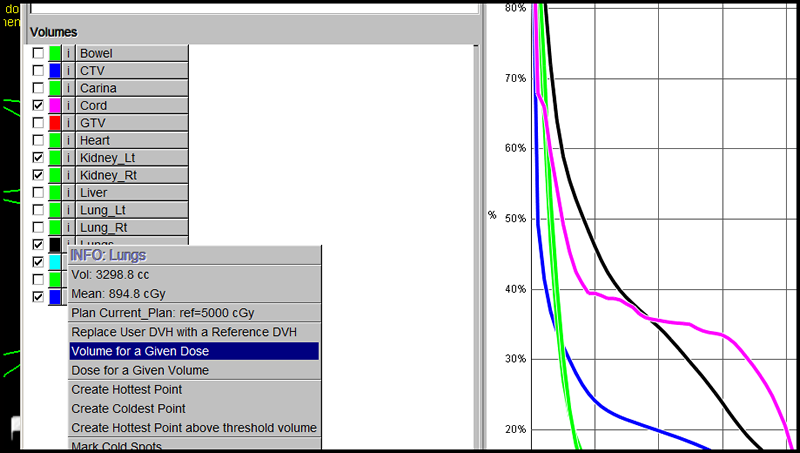
Task: Open the GTV info icon
Action: pyautogui.click(x=69, y=123)
